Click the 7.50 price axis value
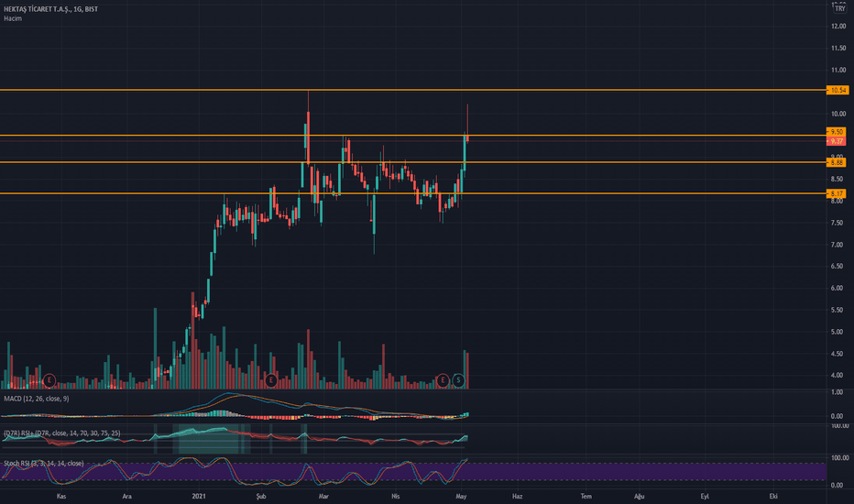 [837, 223]
